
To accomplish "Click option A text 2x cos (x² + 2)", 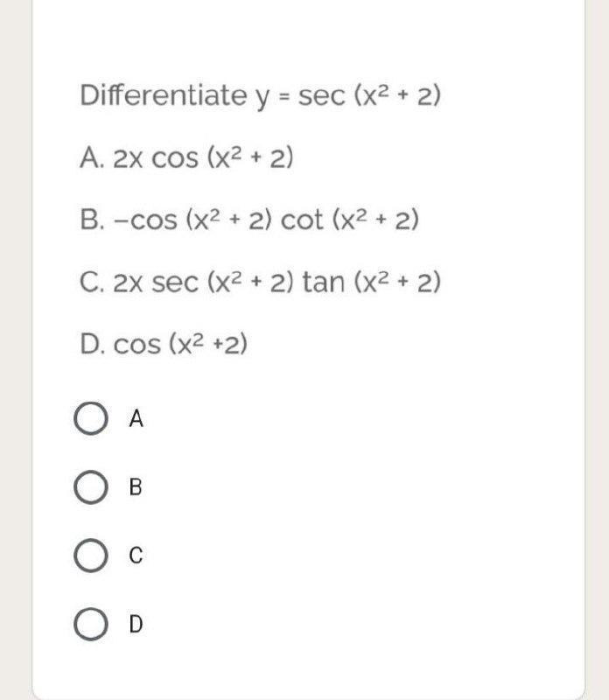I will point(184,157).
